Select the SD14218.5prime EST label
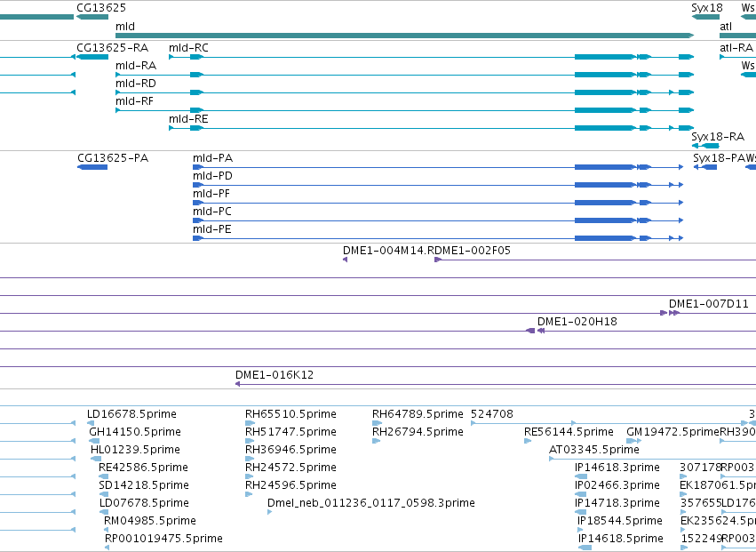 click(x=144, y=485)
